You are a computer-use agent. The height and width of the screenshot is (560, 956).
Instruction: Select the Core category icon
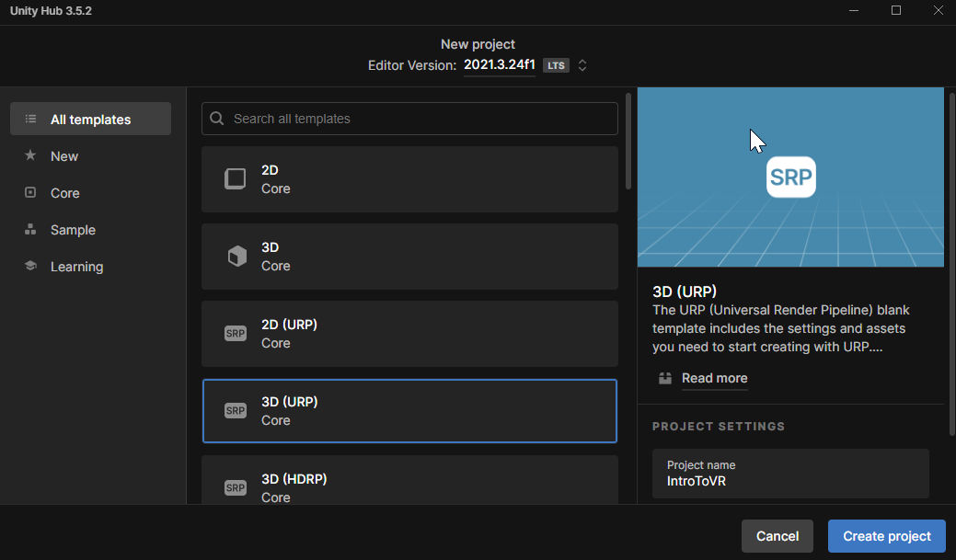30,192
